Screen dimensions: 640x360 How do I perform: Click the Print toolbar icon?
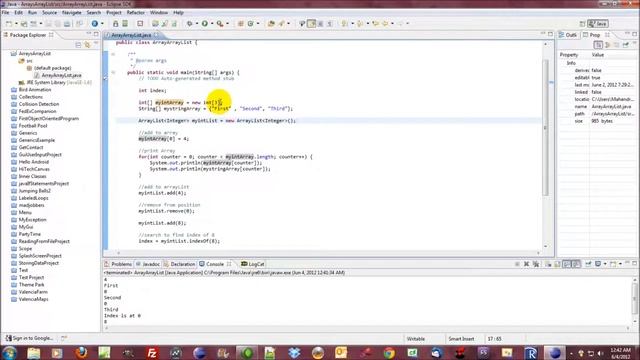[67, 24]
